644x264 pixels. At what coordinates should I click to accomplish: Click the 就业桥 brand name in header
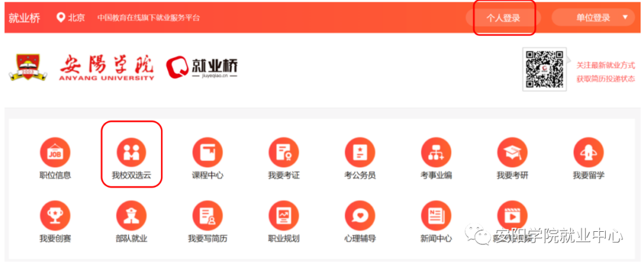coord(24,17)
